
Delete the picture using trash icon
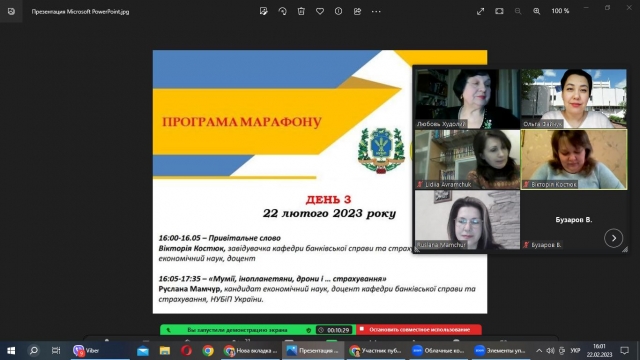pos(301,11)
